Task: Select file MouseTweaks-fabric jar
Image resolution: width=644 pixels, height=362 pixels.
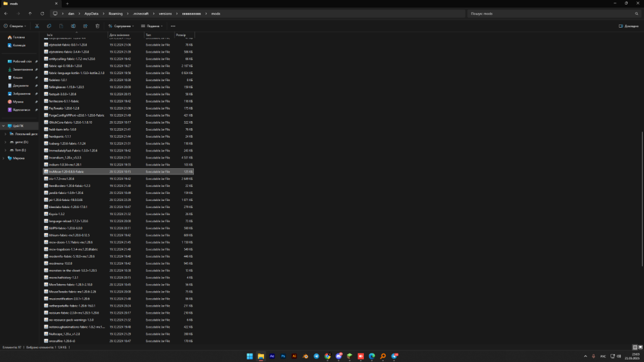Action: click(118, 291)
